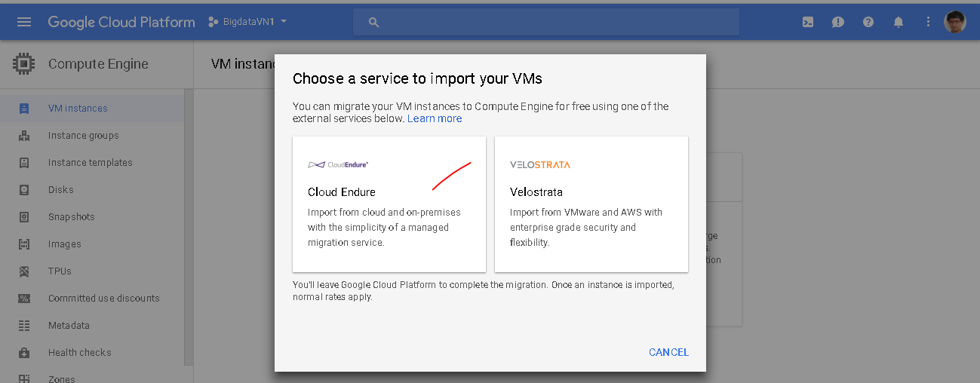Click the Health checks sidebar icon
Screen dimensions: 980x383
[x=24, y=353]
